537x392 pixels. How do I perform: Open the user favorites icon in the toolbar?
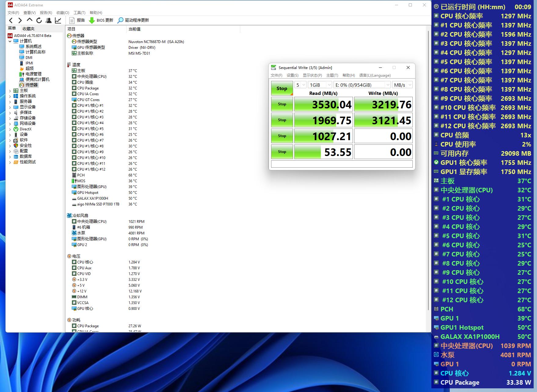pyautogui.click(x=49, y=20)
